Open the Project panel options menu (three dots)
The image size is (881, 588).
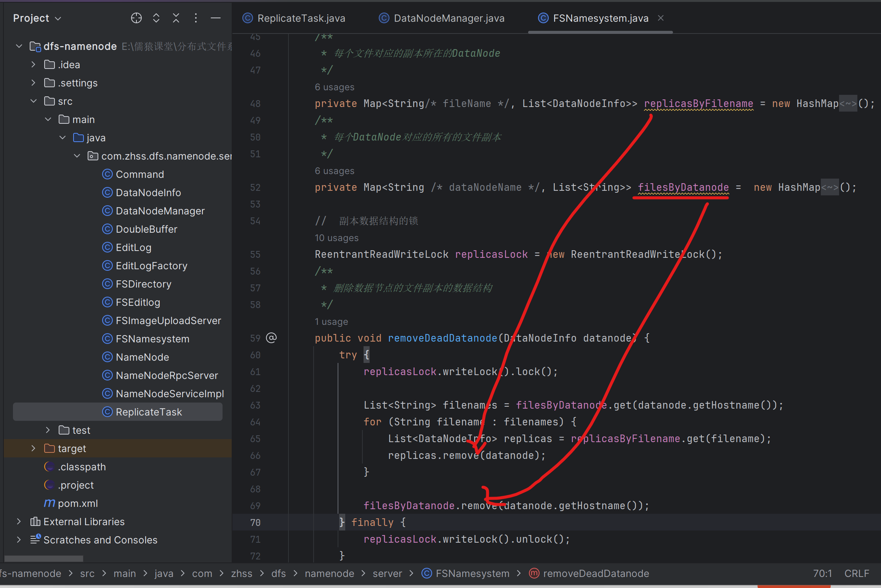tap(195, 18)
